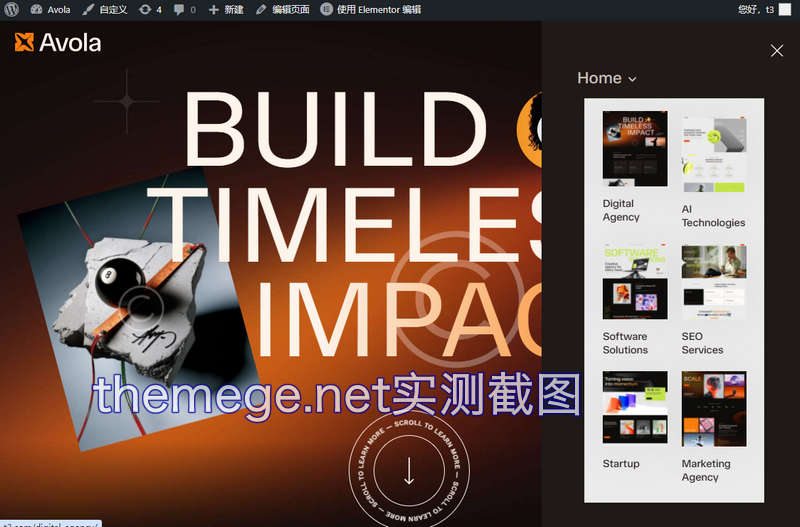
Task: Click the Software Solutions label link
Action: coord(625,343)
